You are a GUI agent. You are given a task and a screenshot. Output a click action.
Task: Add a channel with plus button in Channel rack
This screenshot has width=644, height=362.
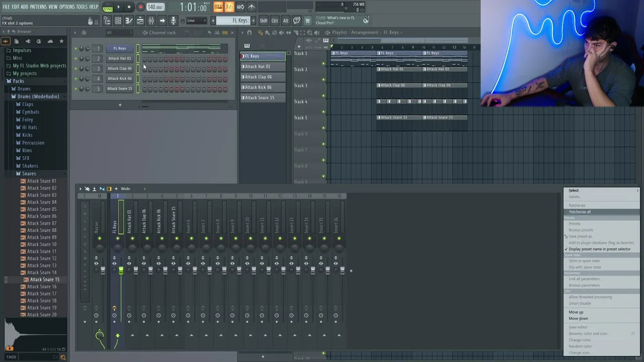click(x=120, y=105)
